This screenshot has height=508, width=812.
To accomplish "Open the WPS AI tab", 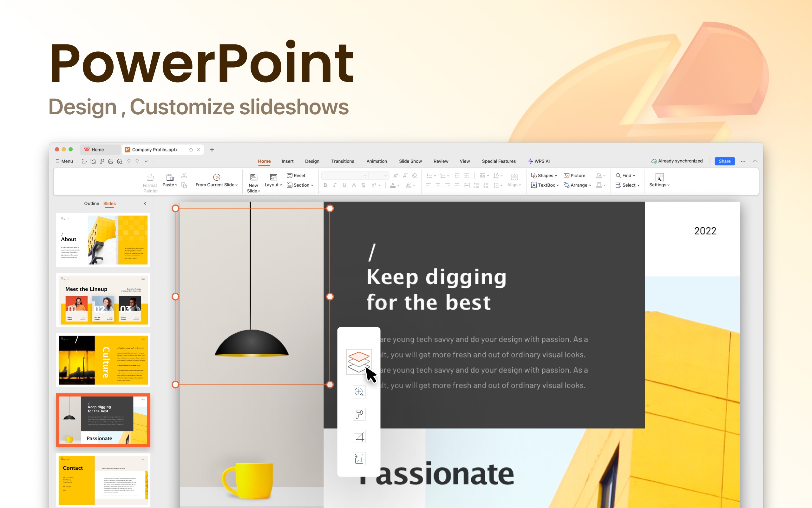I will pos(539,161).
